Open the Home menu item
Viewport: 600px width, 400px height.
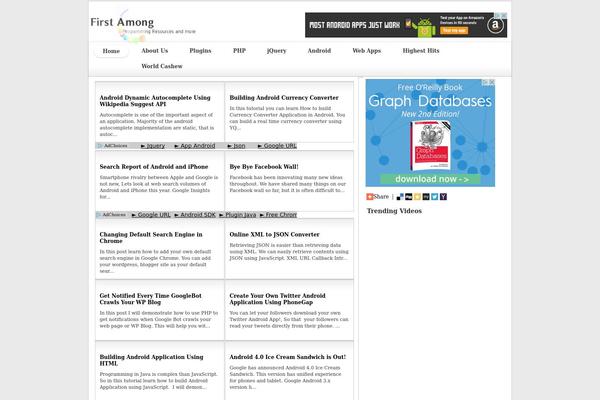[111, 51]
